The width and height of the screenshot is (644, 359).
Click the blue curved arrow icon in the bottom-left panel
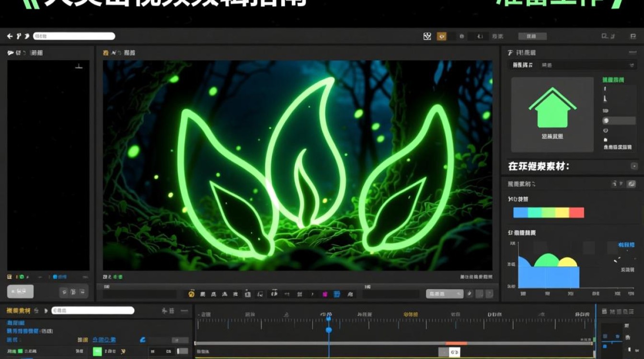pos(142,340)
